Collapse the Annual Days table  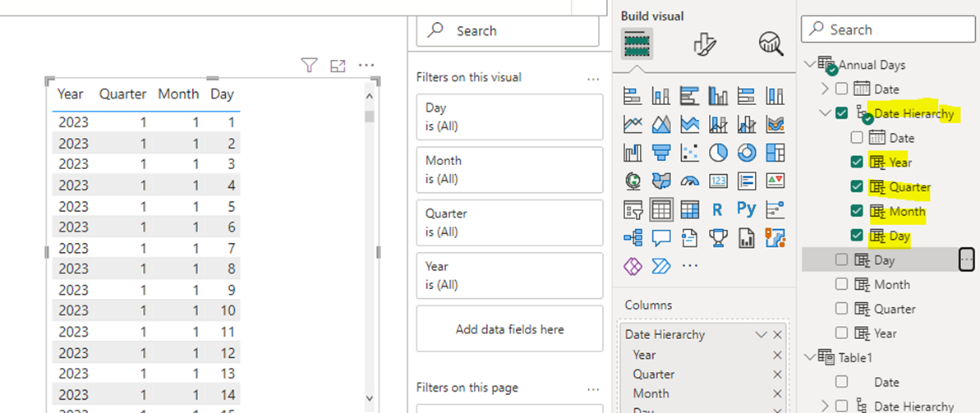[x=811, y=64]
